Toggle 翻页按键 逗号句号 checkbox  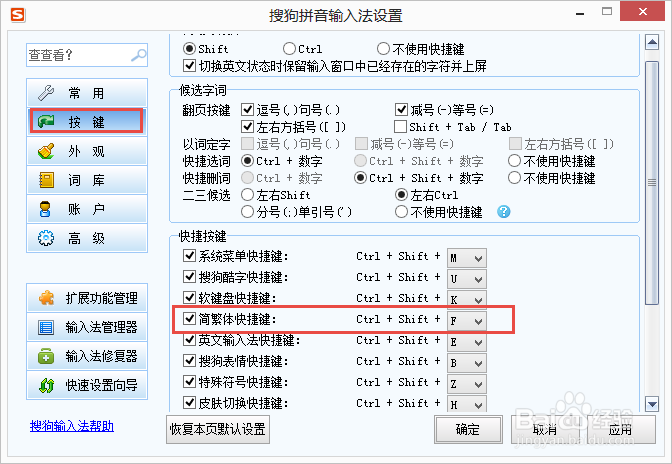[x=247, y=110]
